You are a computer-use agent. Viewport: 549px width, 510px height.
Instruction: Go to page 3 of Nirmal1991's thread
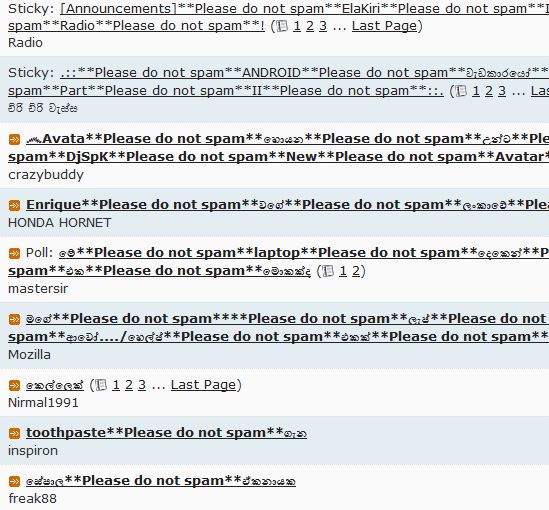coord(142,385)
